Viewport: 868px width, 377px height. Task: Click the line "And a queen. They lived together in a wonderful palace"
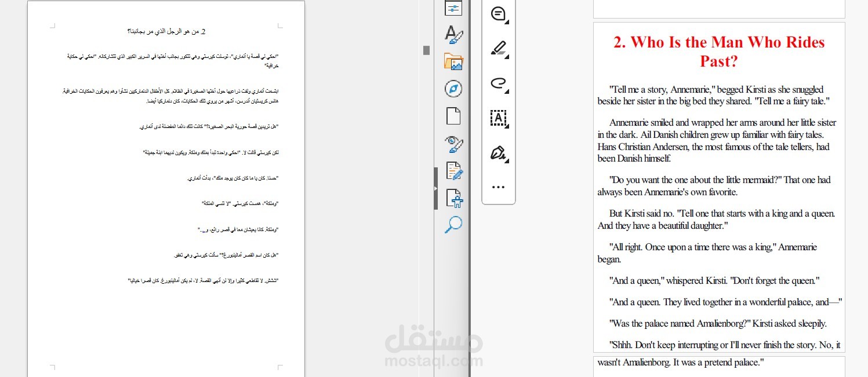[x=726, y=302]
